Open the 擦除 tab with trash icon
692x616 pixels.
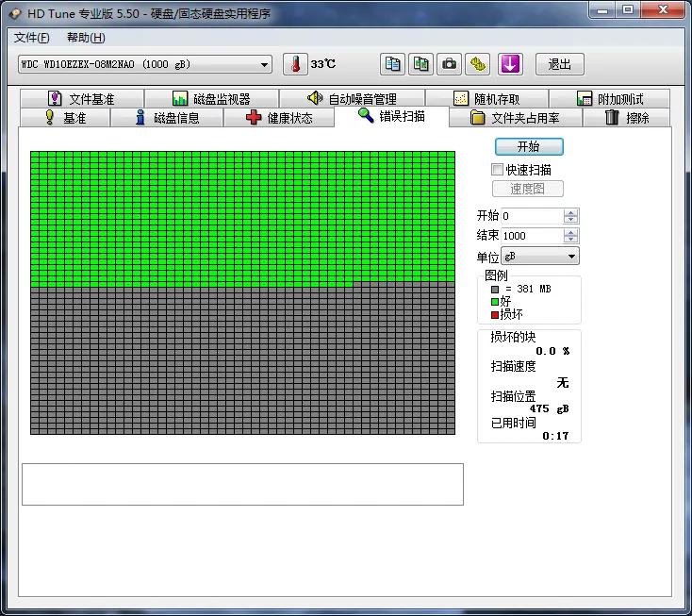pos(627,118)
